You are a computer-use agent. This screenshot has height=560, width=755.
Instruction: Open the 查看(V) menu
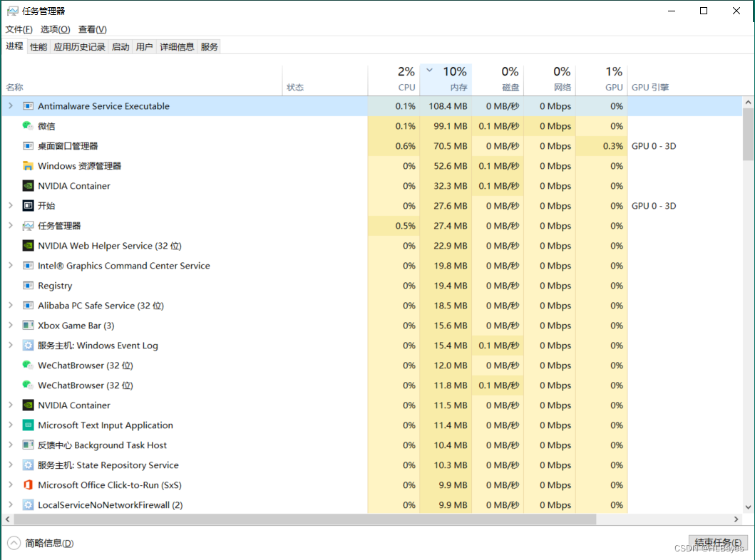93,29
